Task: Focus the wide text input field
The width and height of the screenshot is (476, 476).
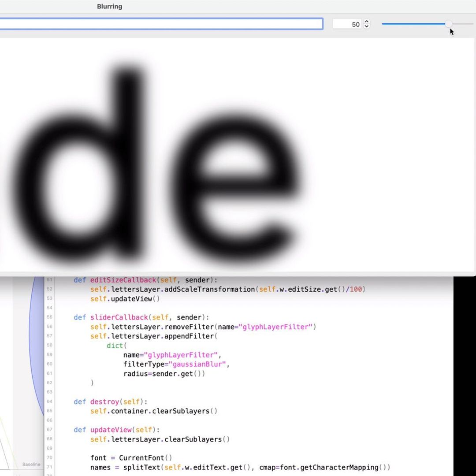Action: (159, 24)
